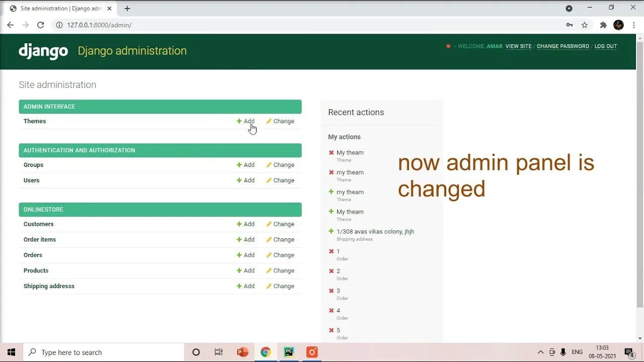
Task: Show hidden system tray icons
Action: click(x=540, y=352)
